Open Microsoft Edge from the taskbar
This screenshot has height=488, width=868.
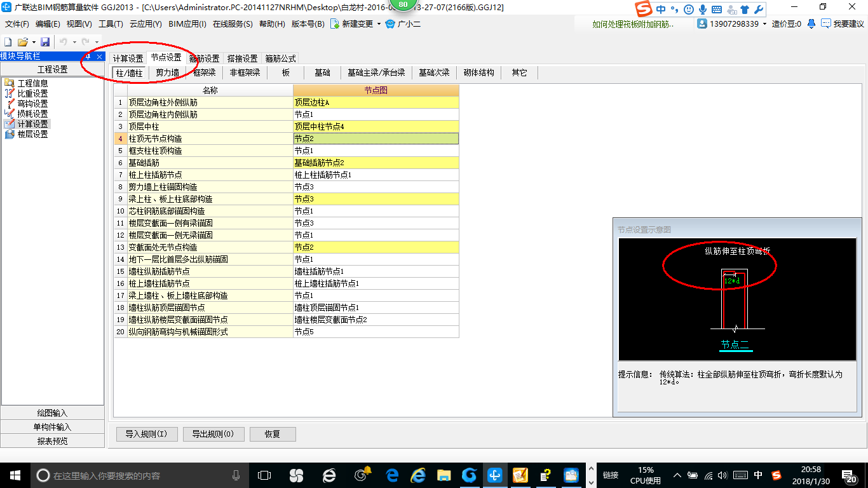392,475
